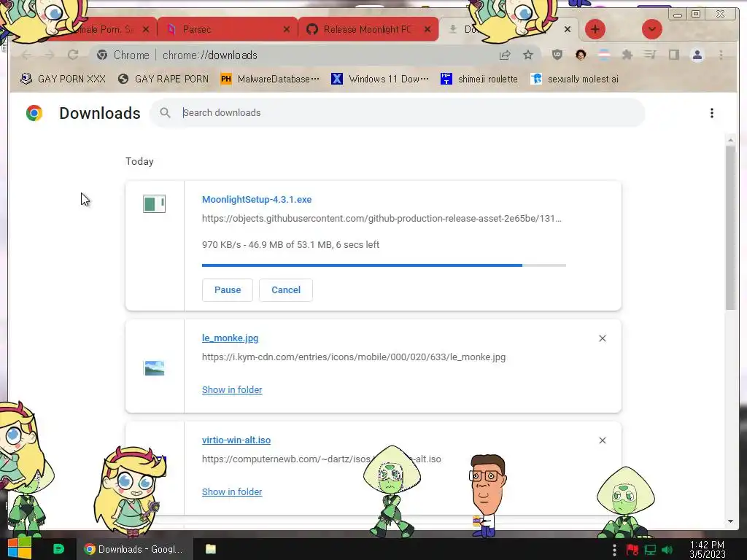This screenshot has width=747, height=560.
Task: Click the MoonlightSetup file type icon
Action: (155, 204)
